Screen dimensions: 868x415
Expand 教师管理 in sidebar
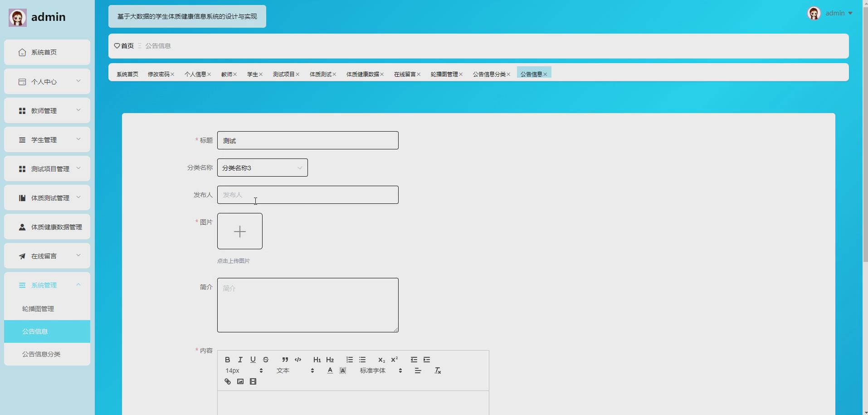pyautogui.click(x=47, y=111)
